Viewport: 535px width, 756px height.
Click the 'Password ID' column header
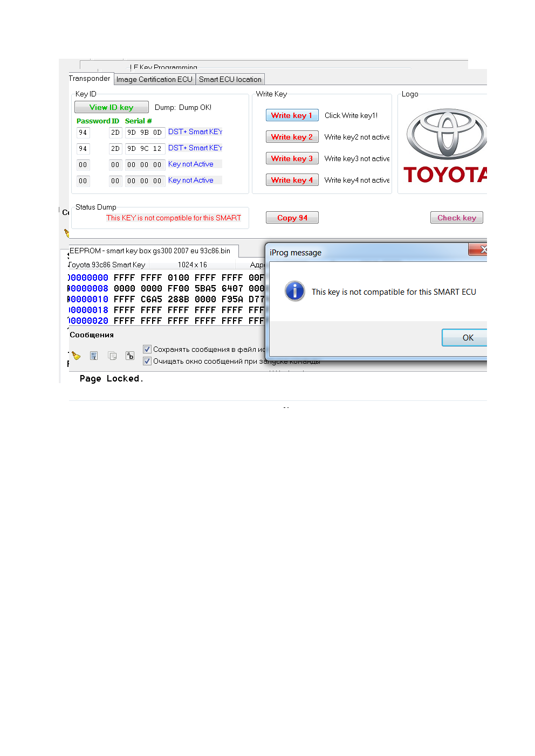tap(98, 121)
